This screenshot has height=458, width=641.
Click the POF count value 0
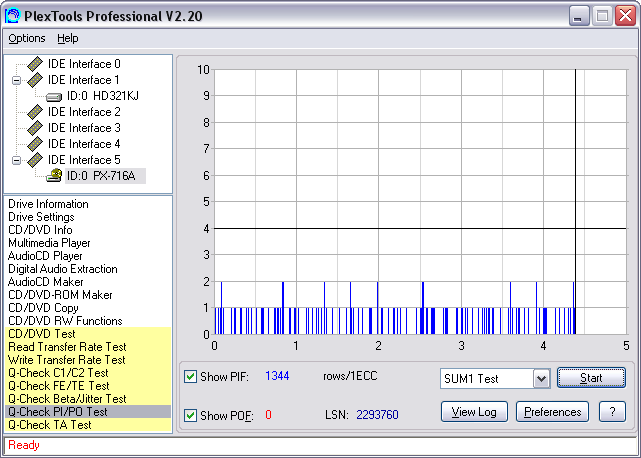[268, 415]
